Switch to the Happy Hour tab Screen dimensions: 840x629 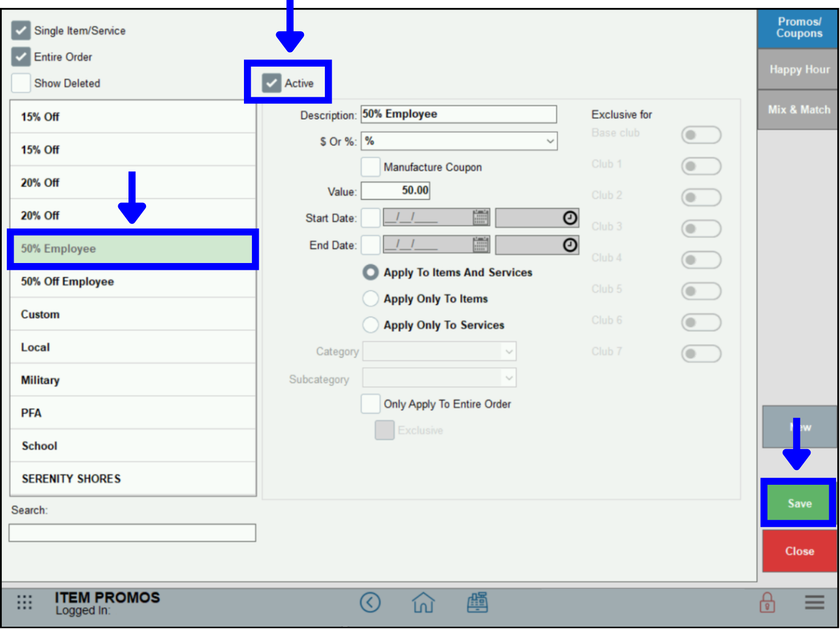point(798,70)
